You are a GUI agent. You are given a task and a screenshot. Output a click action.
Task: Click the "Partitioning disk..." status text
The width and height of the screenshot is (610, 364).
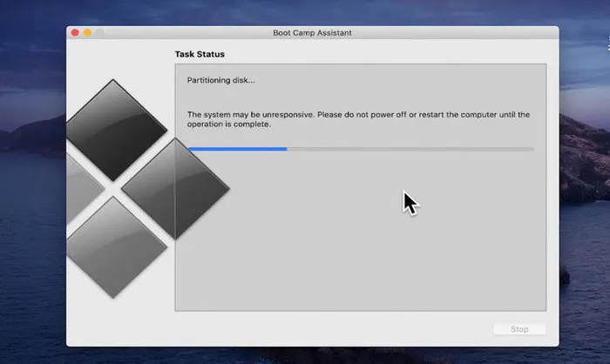click(x=221, y=81)
